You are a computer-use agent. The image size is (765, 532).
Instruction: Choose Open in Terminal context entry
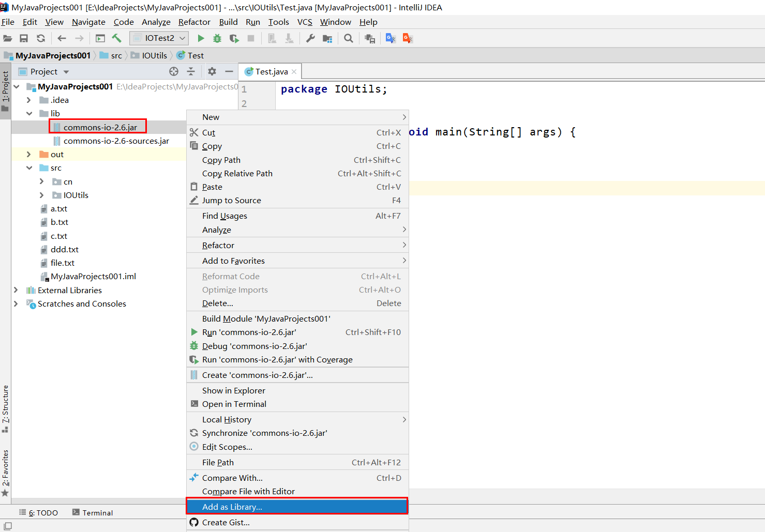pos(297,404)
